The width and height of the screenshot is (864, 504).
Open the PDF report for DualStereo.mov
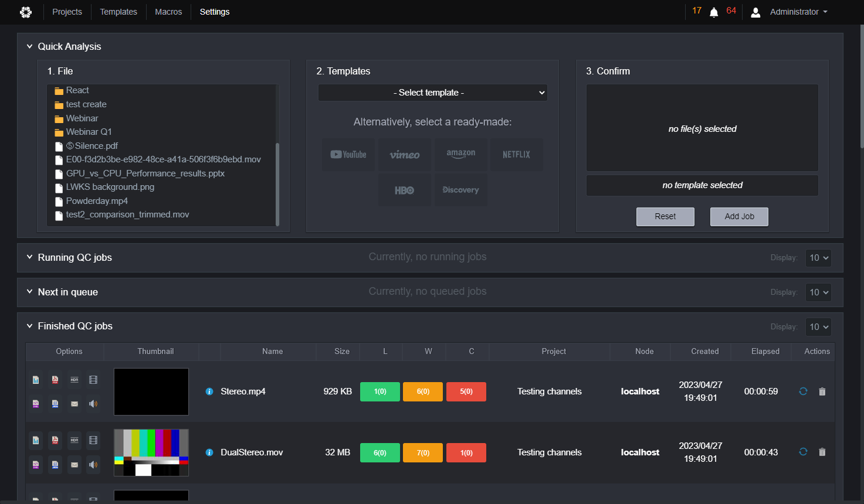(55, 440)
